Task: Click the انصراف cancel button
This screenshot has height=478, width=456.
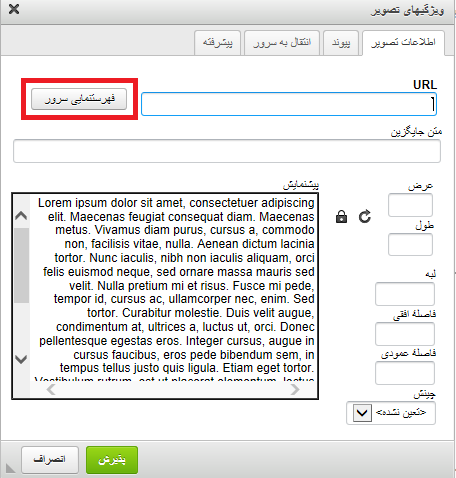Action: (50, 460)
